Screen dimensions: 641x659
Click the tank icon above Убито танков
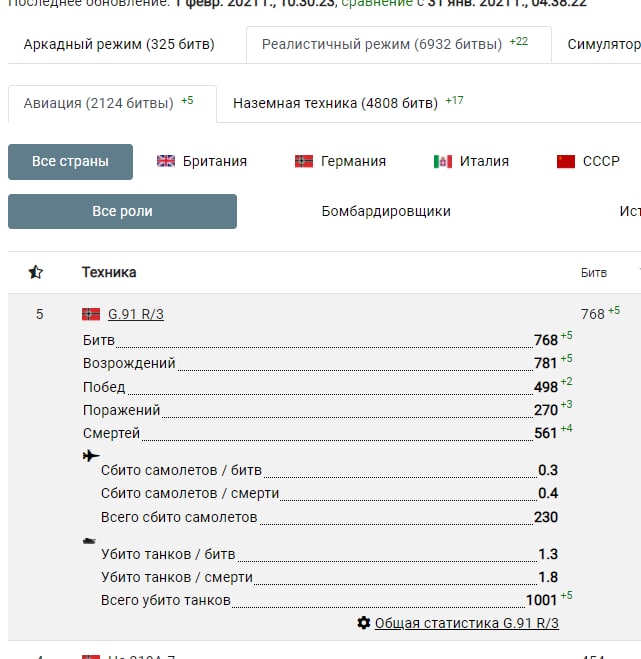(x=89, y=541)
